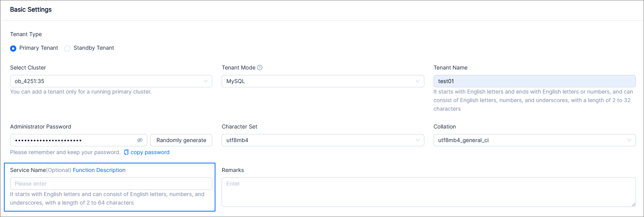The width and height of the screenshot is (644, 217).
Task: Click inside the Remarks text area
Action: 428,192
